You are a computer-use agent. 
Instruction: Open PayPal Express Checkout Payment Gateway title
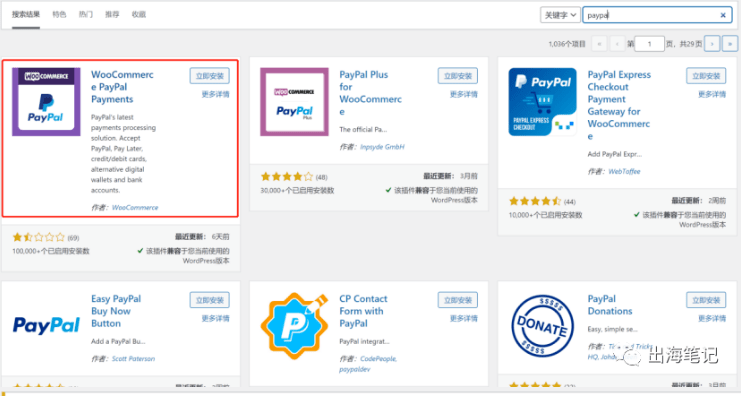pos(619,105)
